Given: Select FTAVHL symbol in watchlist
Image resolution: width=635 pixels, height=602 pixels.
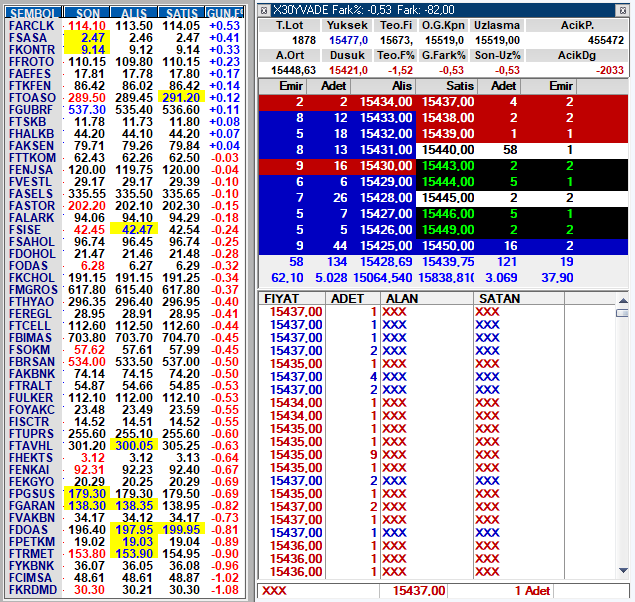Looking at the screenshot, I should [x=31, y=446].
